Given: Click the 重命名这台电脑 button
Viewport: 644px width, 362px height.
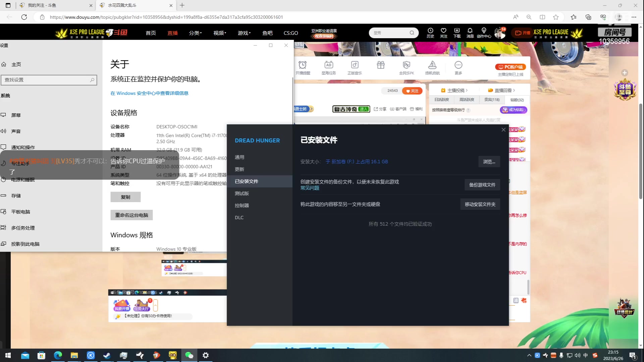Looking at the screenshot, I should point(131,215).
